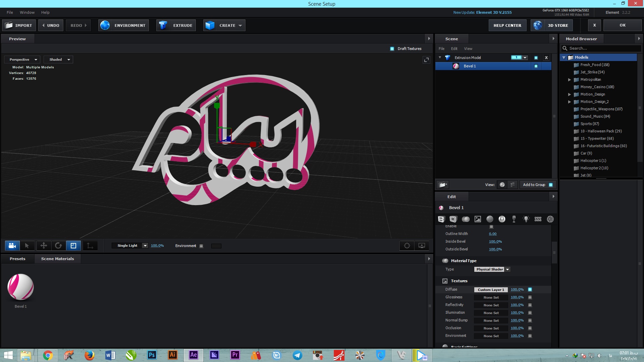
Task: Click the Import button
Action: 19,25
